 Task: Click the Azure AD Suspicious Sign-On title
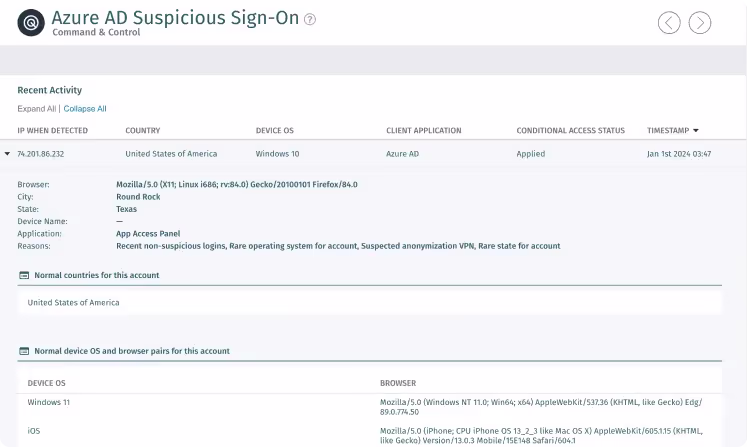pyautogui.click(x=175, y=18)
